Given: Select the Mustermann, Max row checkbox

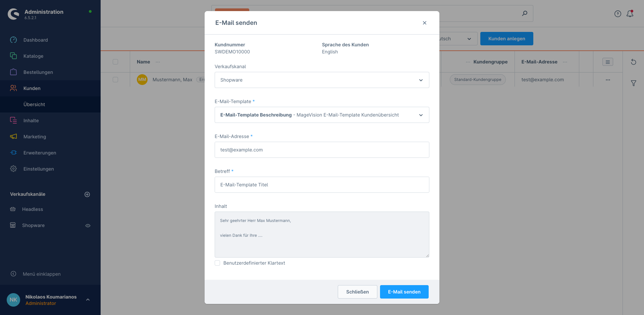Looking at the screenshot, I should 115,80.
